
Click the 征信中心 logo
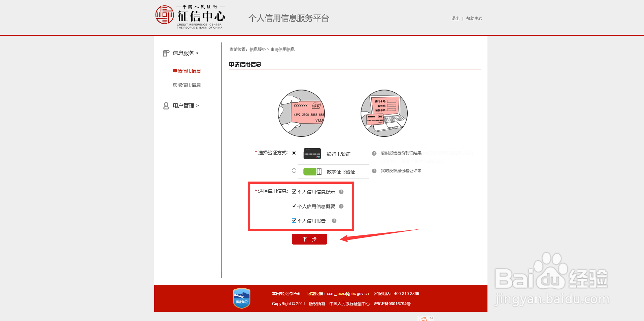[x=190, y=16]
